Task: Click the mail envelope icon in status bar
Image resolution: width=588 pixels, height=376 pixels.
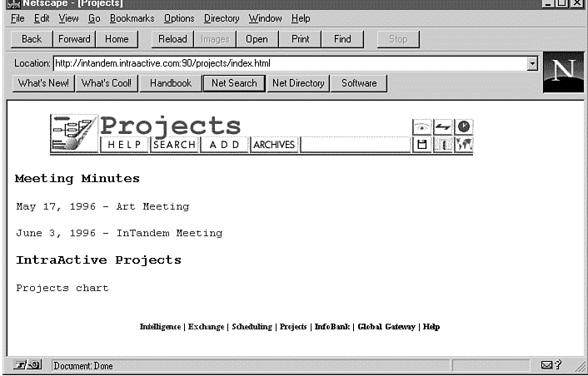Action: pos(547,365)
